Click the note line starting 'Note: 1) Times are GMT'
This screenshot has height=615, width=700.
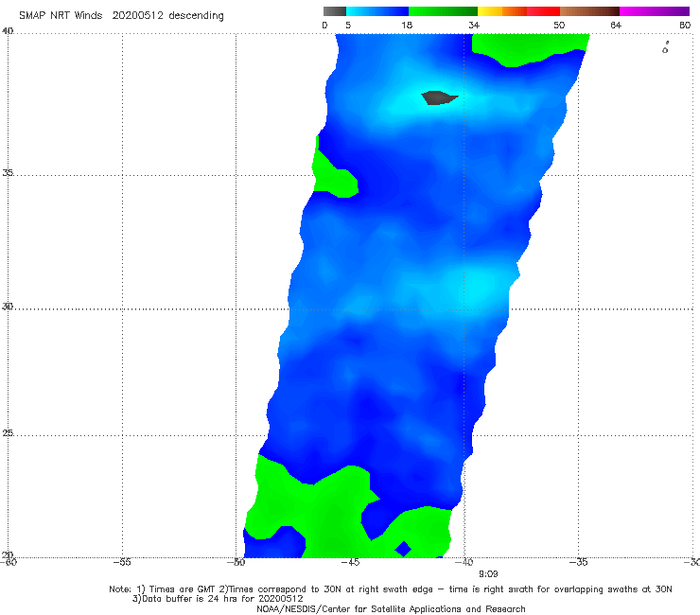390,589
